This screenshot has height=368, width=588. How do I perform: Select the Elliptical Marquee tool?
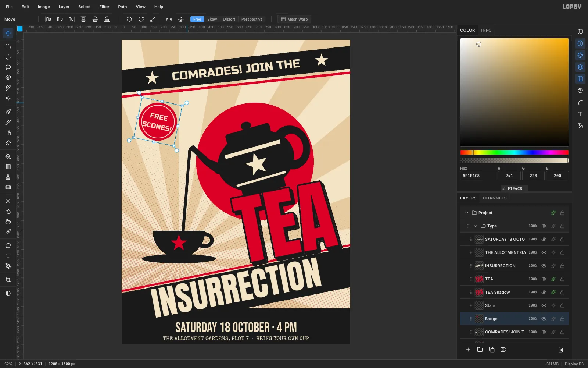(8, 57)
